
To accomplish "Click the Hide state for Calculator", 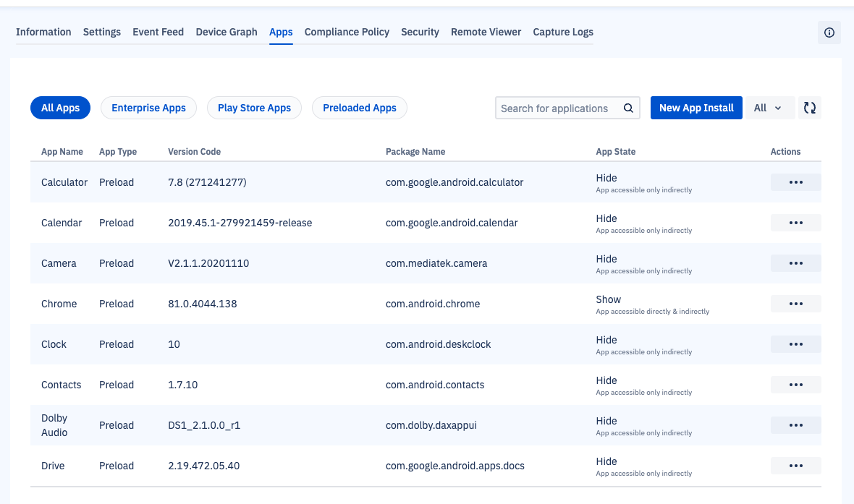I will coord(606,178).
